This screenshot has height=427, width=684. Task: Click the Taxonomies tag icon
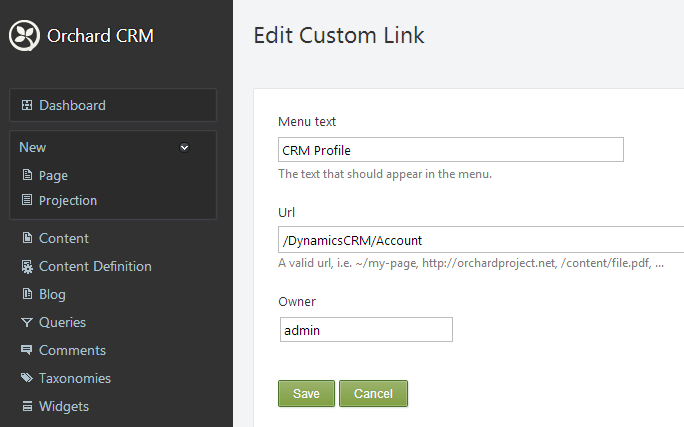[x=27, y=378]
